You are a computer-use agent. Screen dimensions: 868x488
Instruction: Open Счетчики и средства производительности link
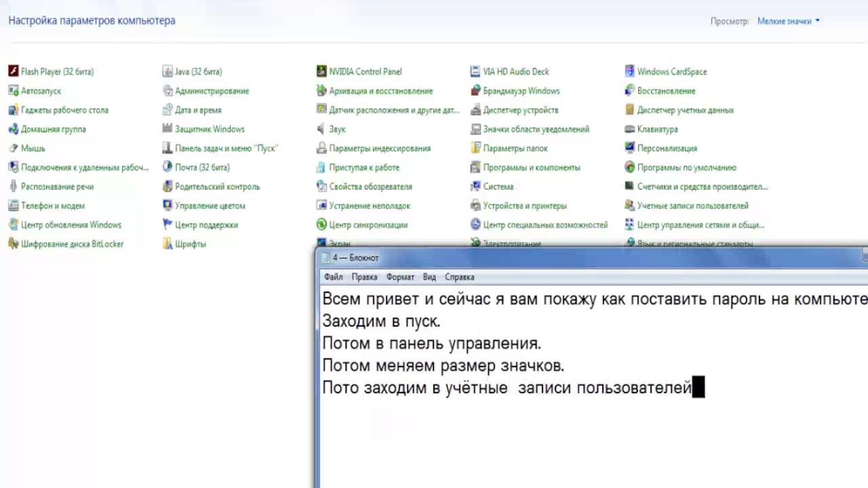point(703,186)
